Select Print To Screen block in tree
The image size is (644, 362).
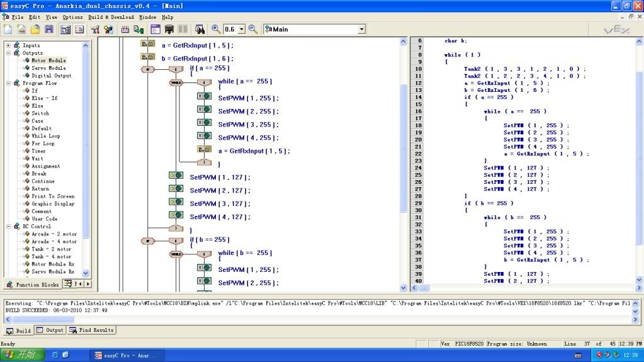pyautogui.click(x=53, y=196)
